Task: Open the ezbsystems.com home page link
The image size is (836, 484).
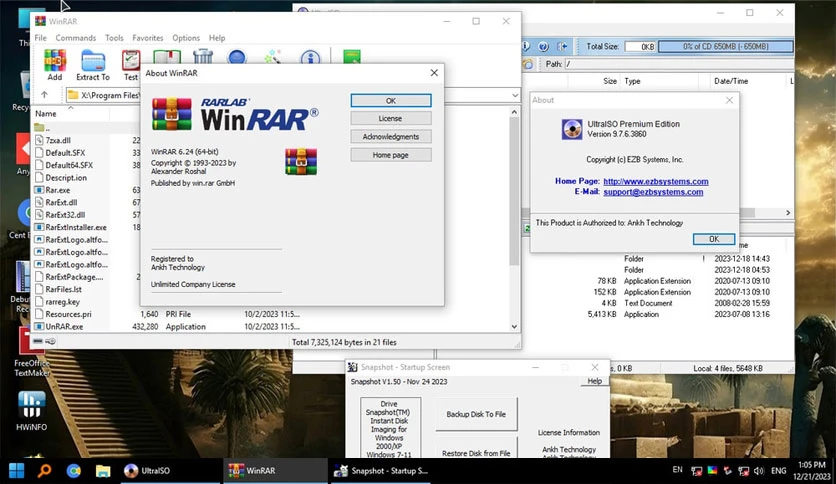Action: click(655, 181)
